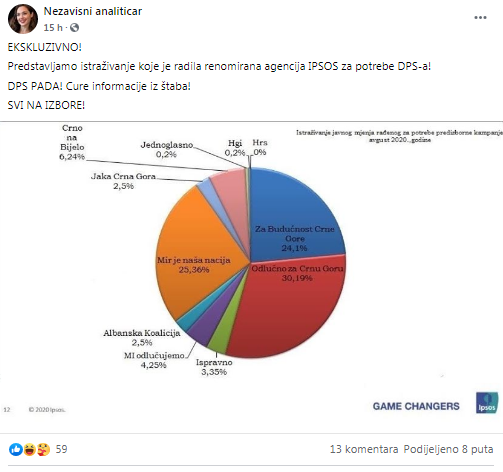The image size is (503, 472).
Task: Click the laughing Haha reaction icon
Action: point(29,449)
